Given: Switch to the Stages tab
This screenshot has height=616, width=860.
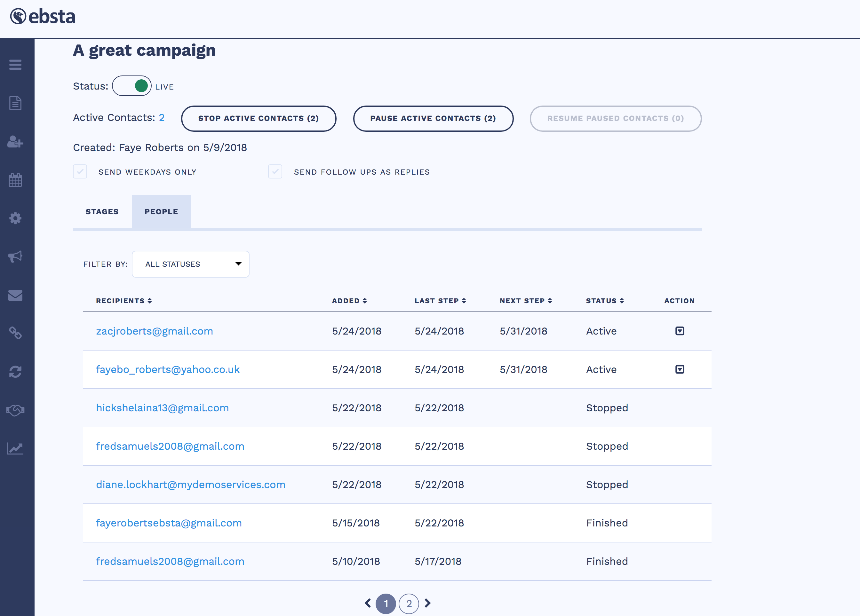Looking at the screenshot, I should click(x=102, y=211).
